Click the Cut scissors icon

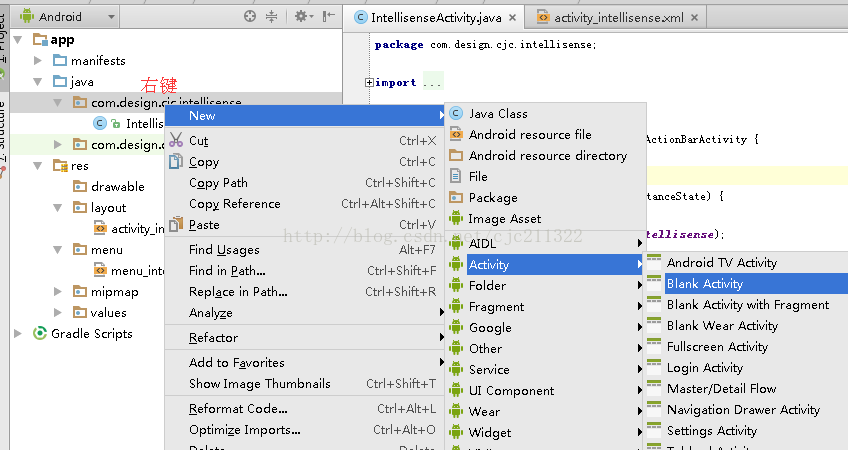176,141
